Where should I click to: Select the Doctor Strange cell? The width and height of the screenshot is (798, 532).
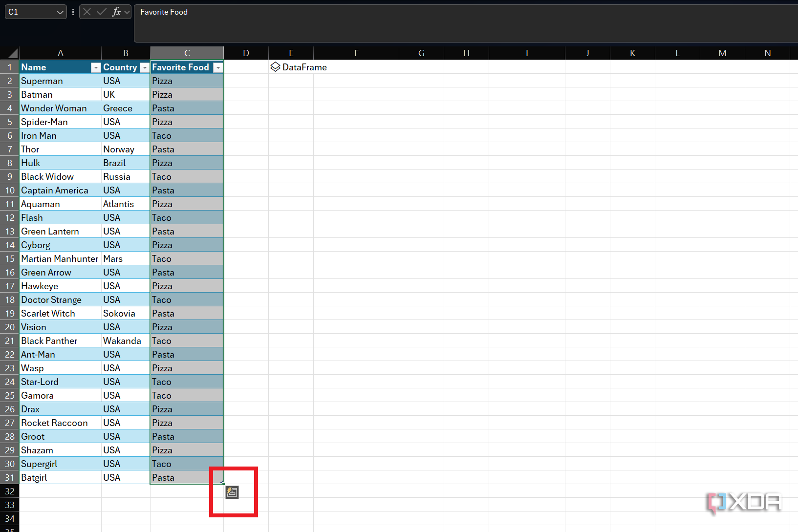pos(60,299)
